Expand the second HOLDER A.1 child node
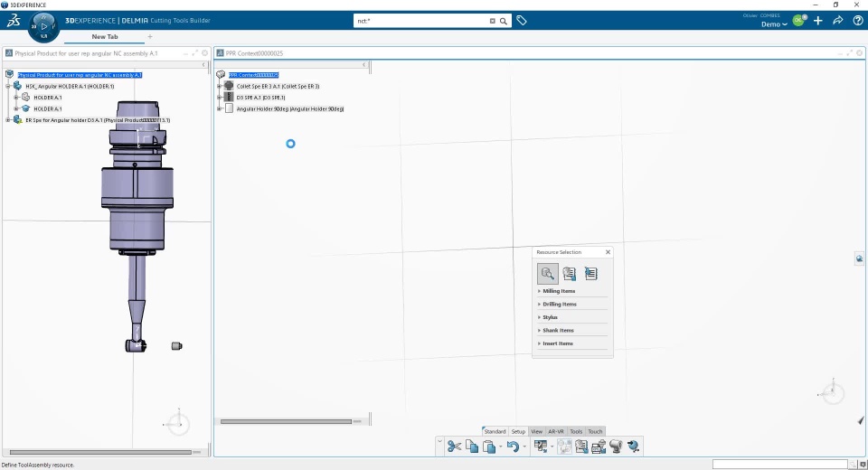868x470 pixels. (x=16, y=108)
